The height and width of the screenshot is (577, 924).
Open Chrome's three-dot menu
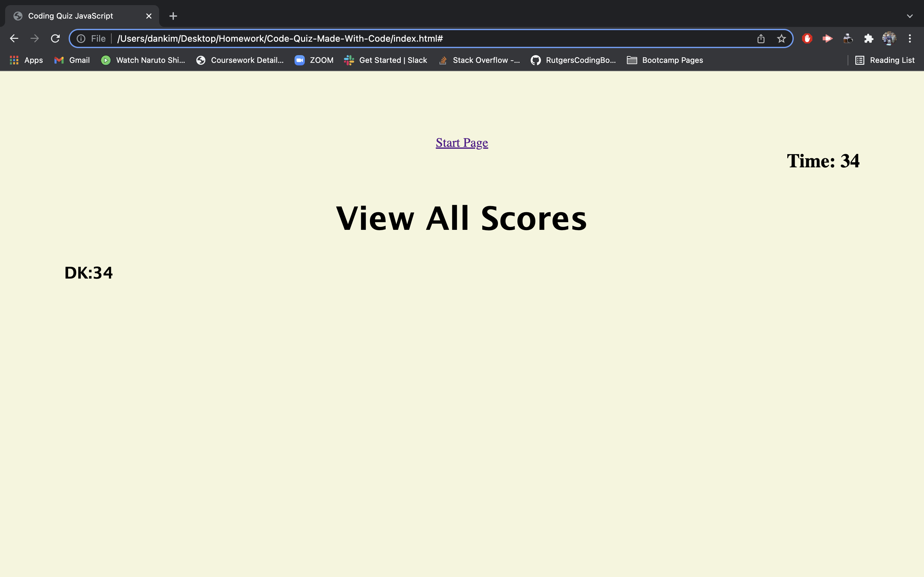[910, 38]
